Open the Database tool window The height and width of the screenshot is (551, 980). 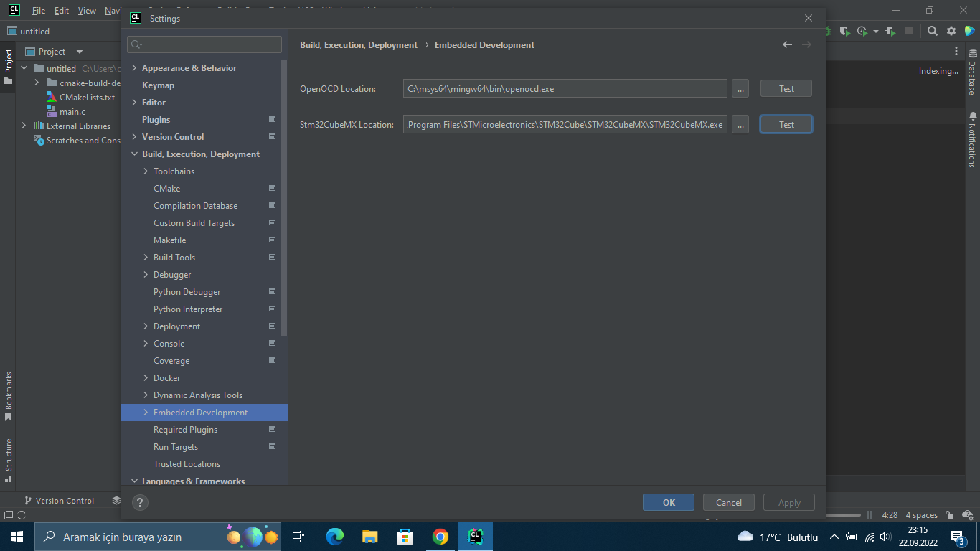pyautogui.click(x=972, y=72)
